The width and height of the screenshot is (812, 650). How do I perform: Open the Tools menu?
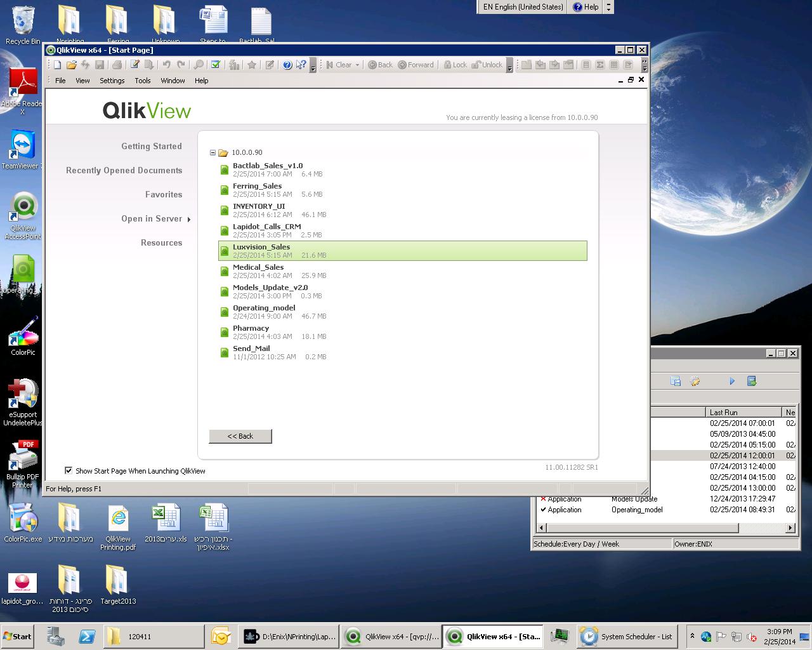click(142, 81)
